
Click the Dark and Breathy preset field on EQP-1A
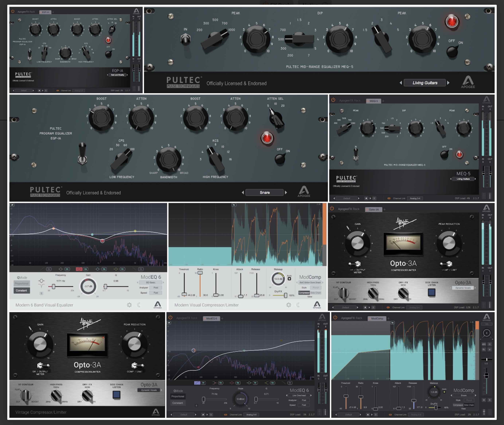(x=117, y=75)
